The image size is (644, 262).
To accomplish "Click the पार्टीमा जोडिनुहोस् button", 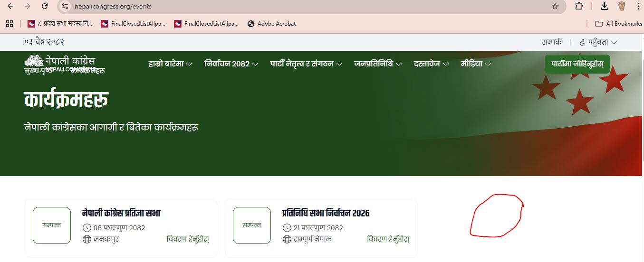I will (x=577, y=64).
